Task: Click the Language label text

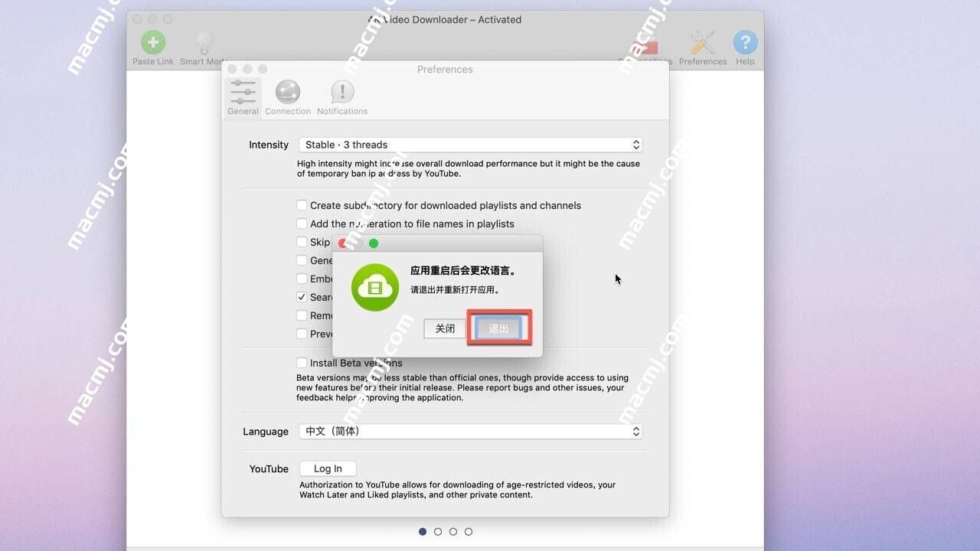Action: (x=266, y=432)
